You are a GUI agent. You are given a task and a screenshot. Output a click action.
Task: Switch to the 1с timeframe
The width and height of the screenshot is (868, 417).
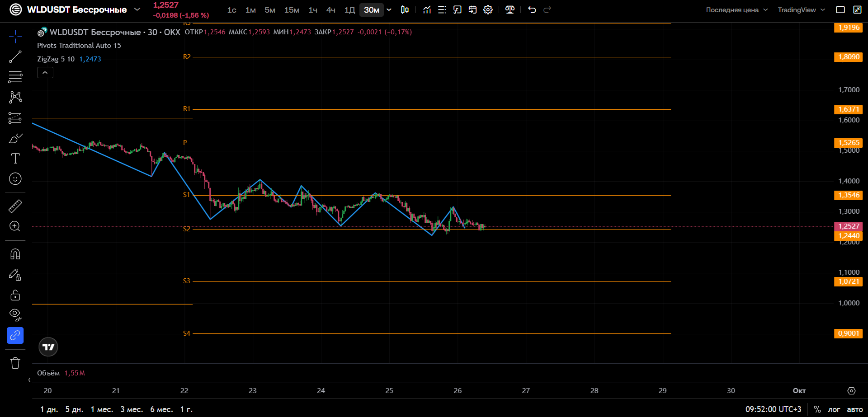pyautogui.click(x=232, y=10)
